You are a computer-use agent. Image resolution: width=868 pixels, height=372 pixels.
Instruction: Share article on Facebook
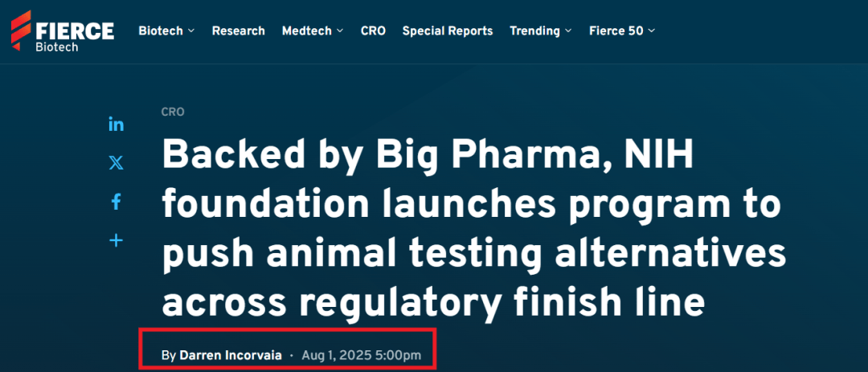pyautogui.click(x=117, y=202)
